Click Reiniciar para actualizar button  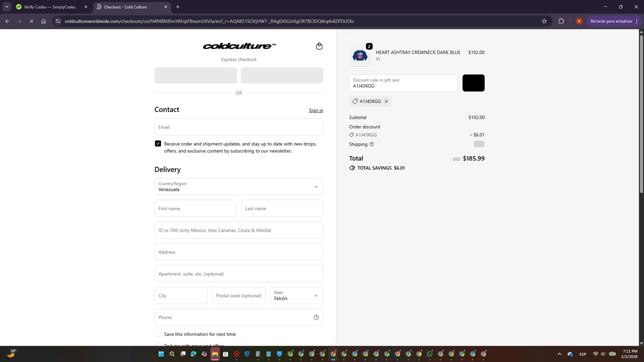point(614,21)
